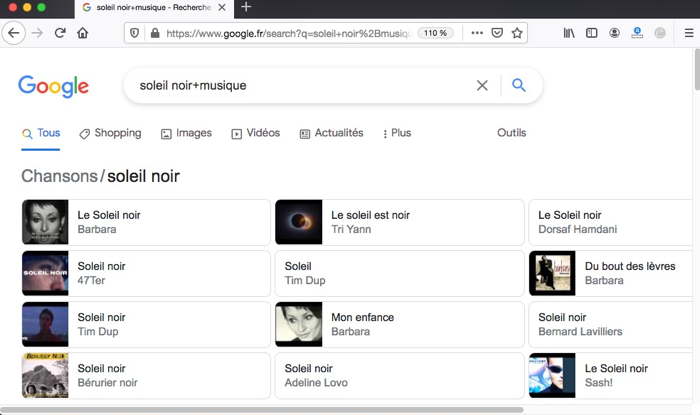The width and height of the screenshot is (700, 415).
Task: Open 'Le Soleil noir' by Sash!
Action: tap(611, 376)
